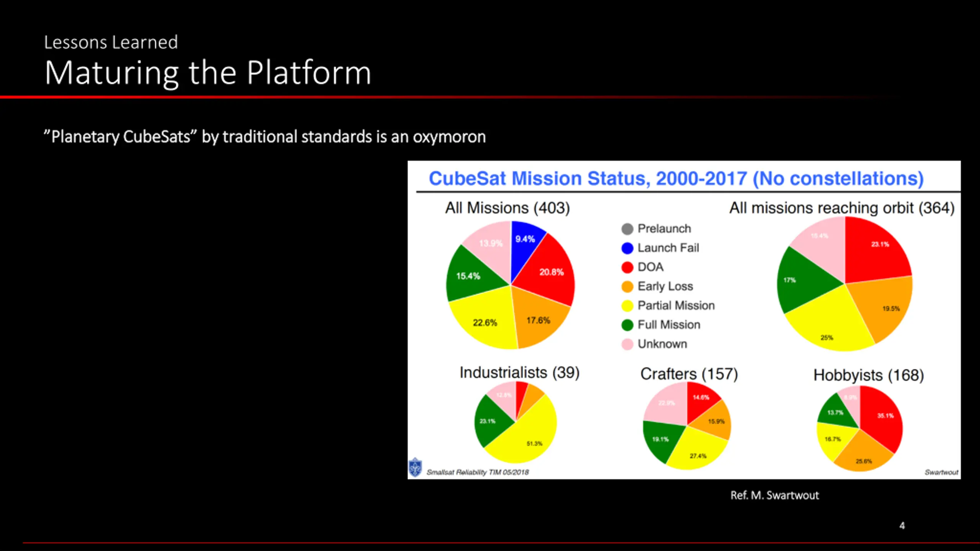Click the Maturing the Platform slide title
980x551 pixels.
(x=208, y=73)
